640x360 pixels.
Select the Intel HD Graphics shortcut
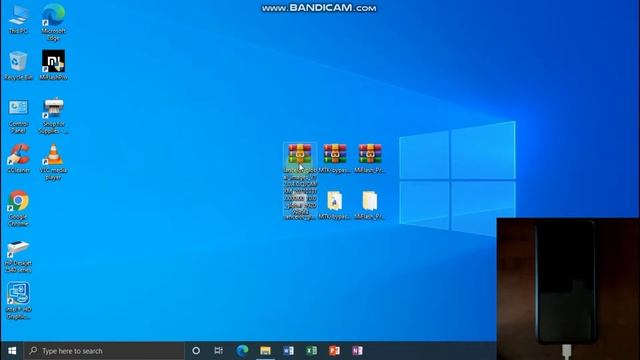tap(18, 301)
